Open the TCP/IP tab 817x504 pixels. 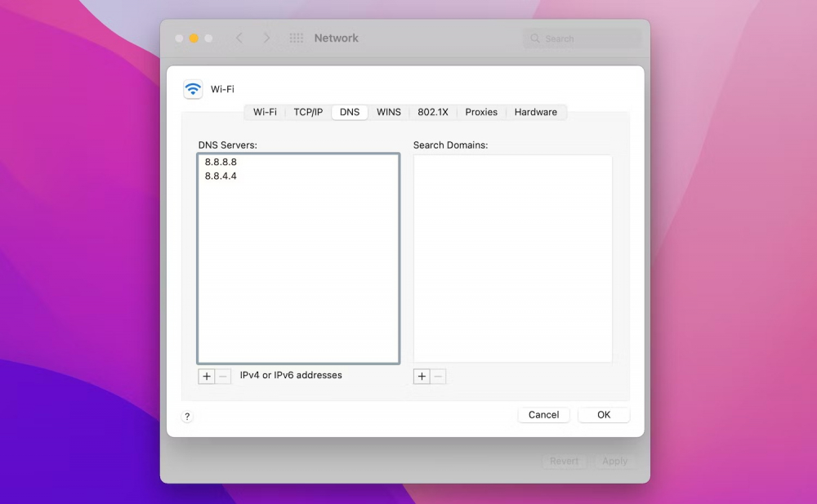pos(308,112)
